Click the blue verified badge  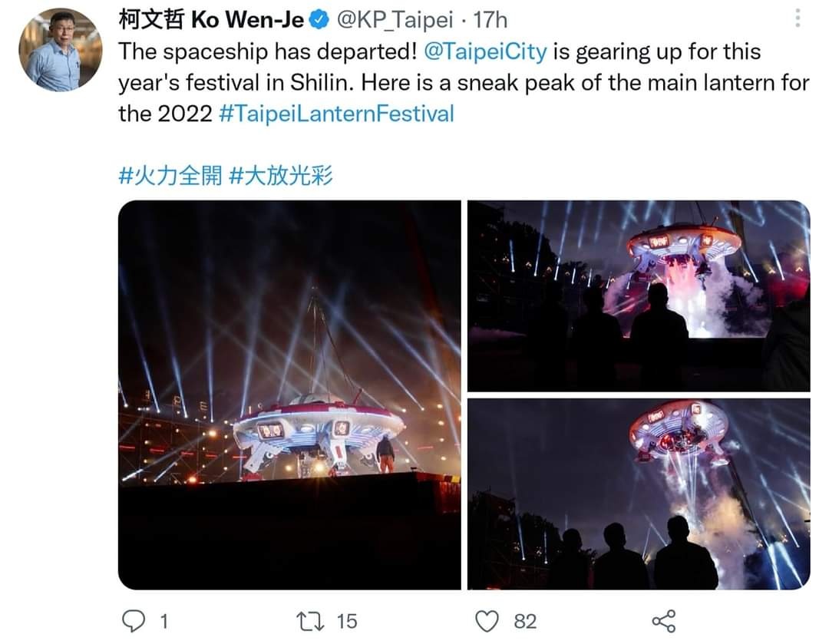point(319,20)
